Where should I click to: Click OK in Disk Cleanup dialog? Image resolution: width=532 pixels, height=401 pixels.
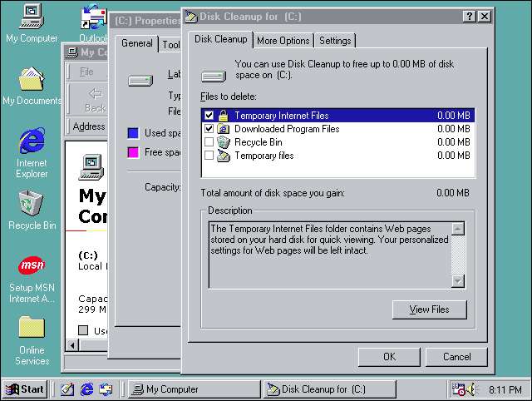click(x=389, y=357)
